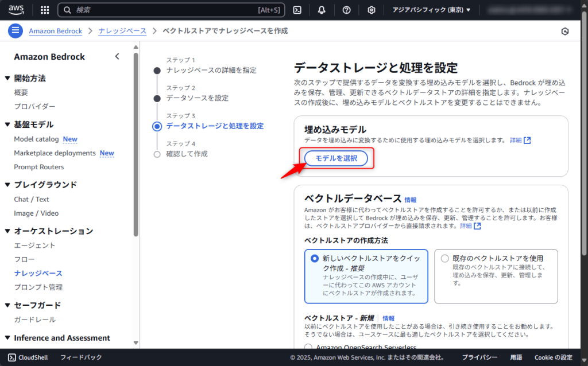Open the notifications bell
This screenshot has height=366, width=588.
click(x=322, y=10)
